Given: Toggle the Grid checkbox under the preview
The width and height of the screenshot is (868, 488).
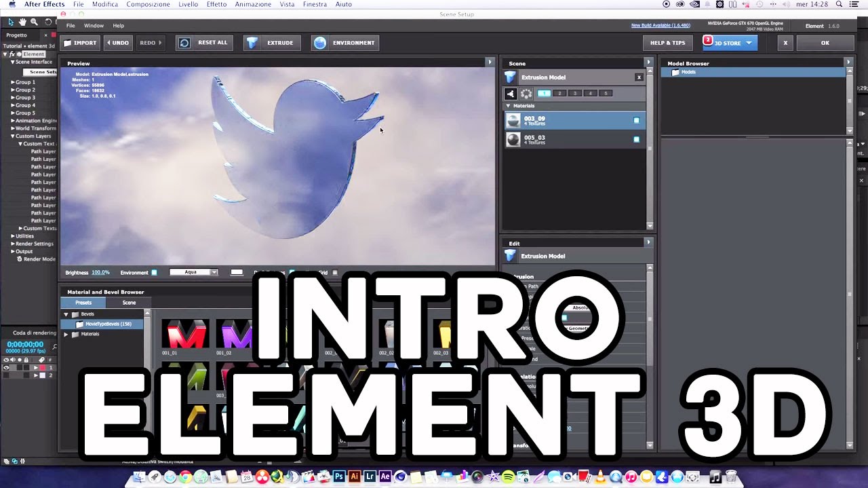Looking at the screenshot, I should tap(334, 273).
